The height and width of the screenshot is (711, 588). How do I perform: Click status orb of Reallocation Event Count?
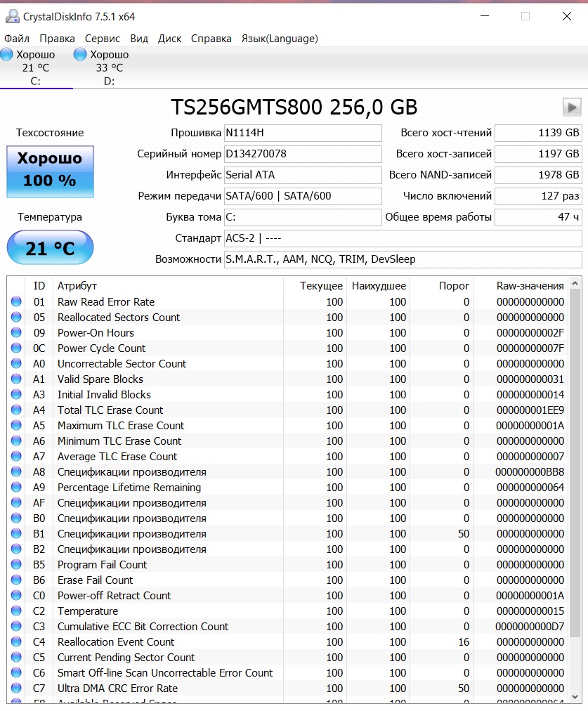tap(16, 641)
